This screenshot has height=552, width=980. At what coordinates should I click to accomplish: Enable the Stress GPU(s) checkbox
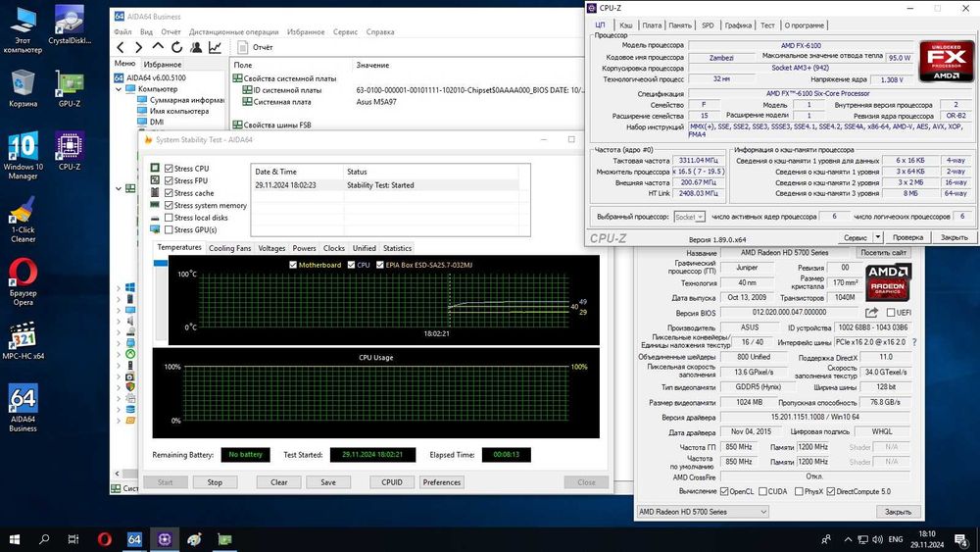pyautogui.click(x=169, y=229)
